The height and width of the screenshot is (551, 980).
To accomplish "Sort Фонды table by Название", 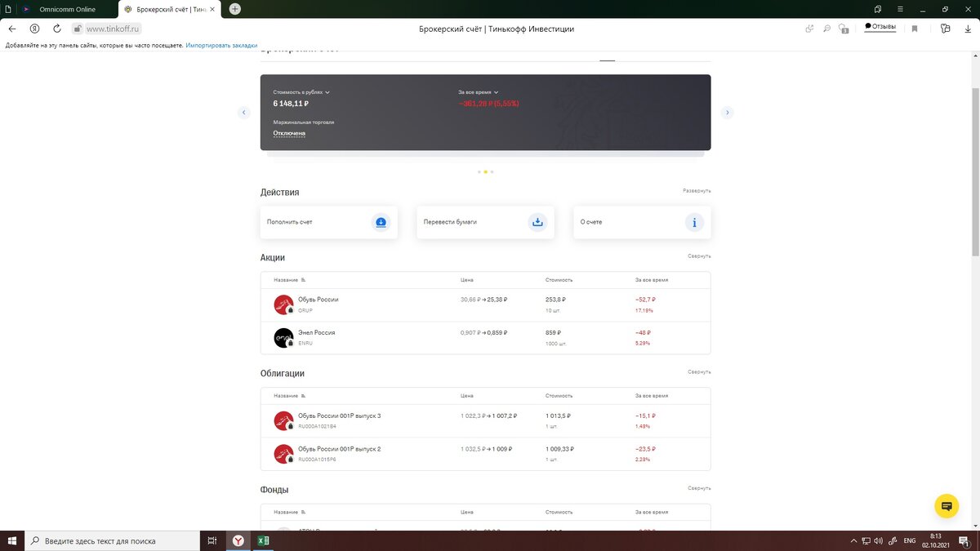I will coord(289,512).
